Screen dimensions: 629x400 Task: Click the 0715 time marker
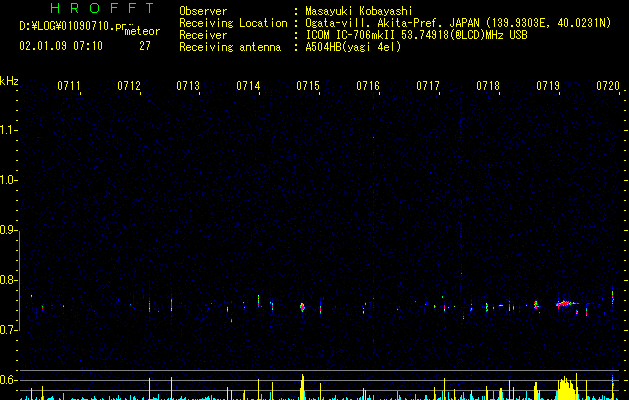(x=308, y=86)
